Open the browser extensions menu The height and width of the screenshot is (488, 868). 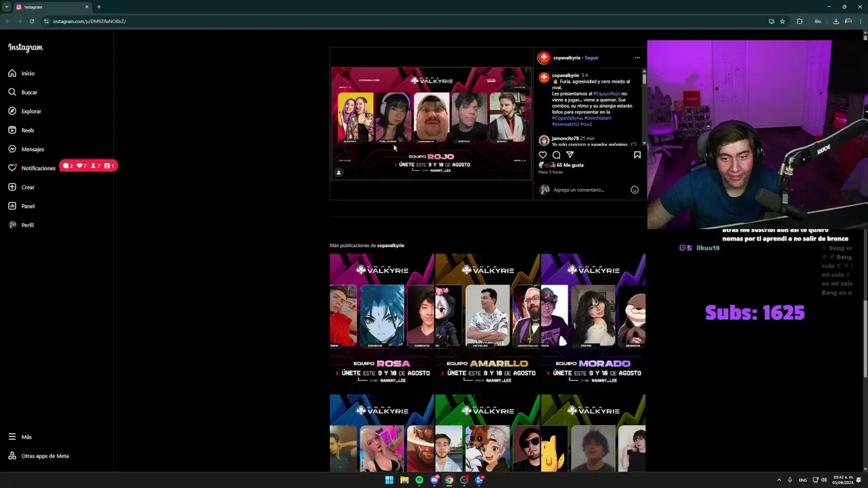[x=800, y=21]
